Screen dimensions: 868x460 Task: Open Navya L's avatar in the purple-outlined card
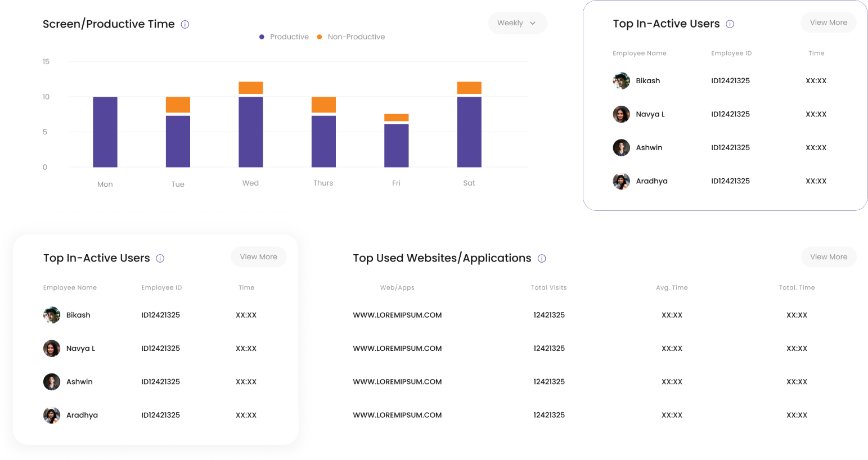pos(622,114)
